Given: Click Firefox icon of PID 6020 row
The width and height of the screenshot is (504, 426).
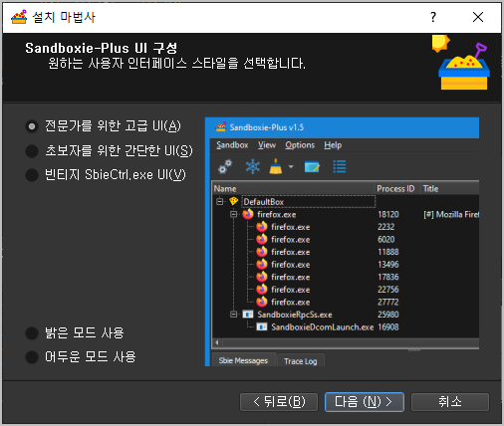Looking at the screenshot, I should (262, 239).
